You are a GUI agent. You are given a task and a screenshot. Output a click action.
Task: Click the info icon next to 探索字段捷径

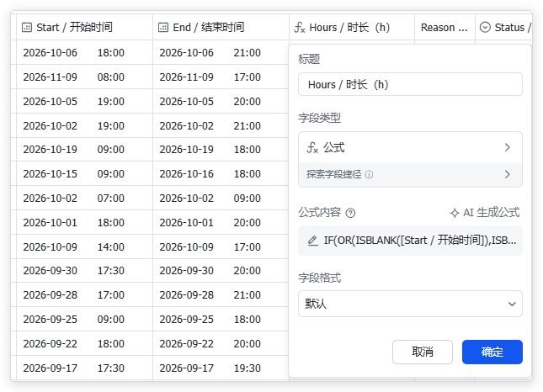click(x=370, y=174)
